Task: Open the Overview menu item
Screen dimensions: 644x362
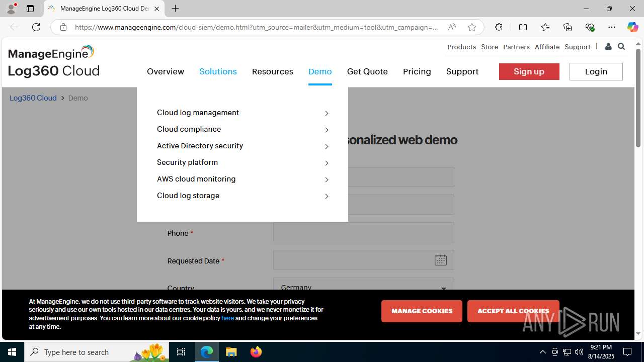Action: [166, 71]
